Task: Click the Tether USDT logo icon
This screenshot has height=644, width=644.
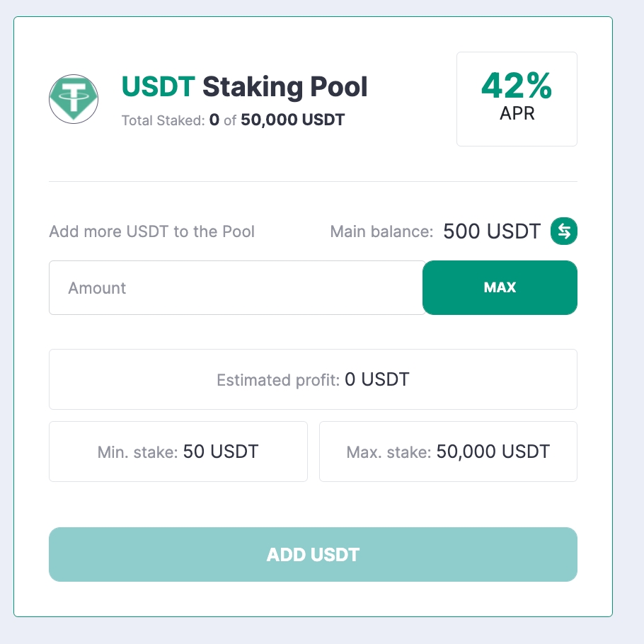Action: 74,99
